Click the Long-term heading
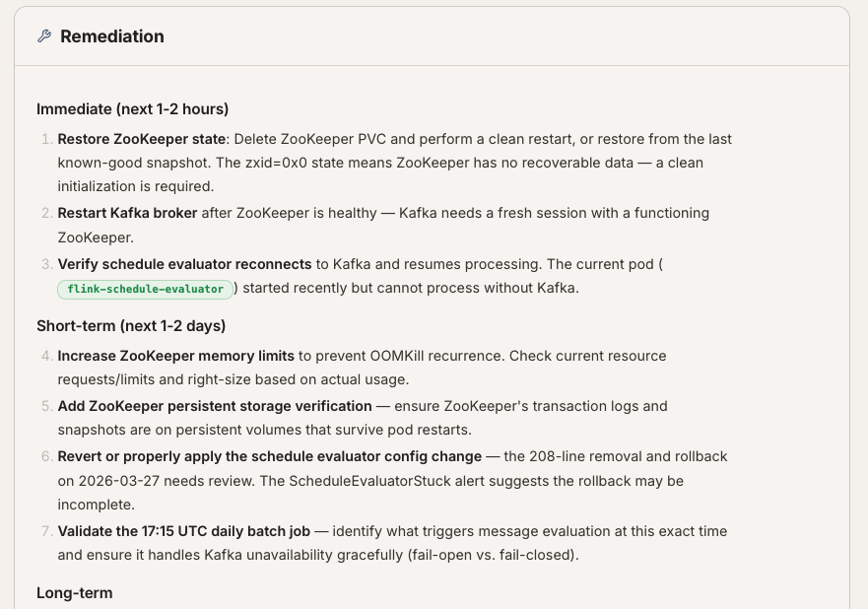Image resolution: width=868 pixels, height=609 pixels. point(75,593)
